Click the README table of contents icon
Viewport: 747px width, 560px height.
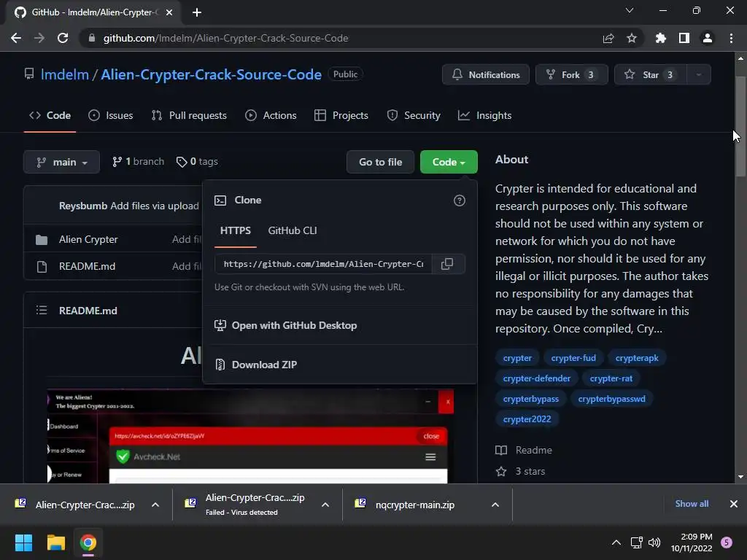click(x=42, y=311)
